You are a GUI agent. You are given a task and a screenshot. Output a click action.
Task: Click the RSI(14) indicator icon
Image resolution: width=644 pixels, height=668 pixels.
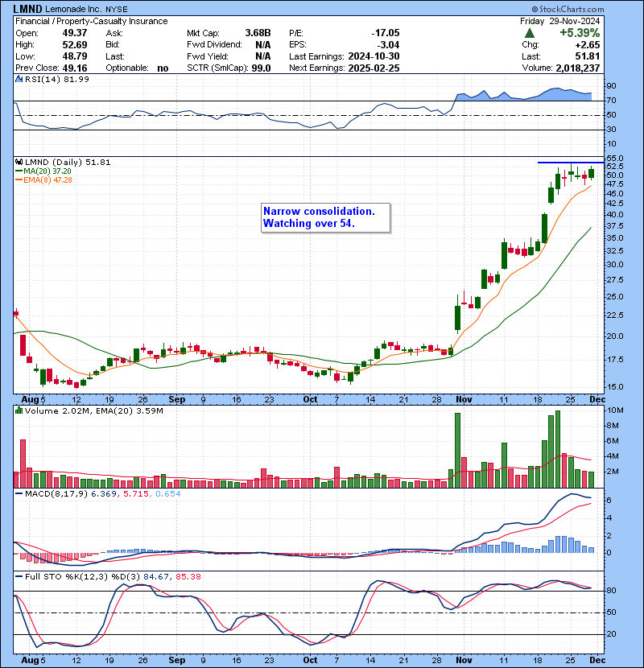(x=19, y=79)
